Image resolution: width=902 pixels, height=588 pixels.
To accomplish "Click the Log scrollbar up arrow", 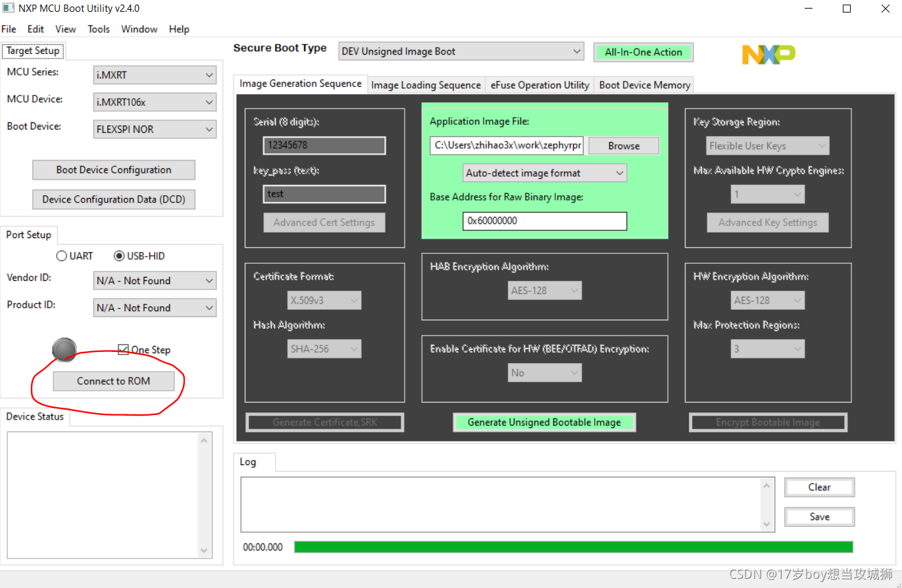I will pos(767,485).
